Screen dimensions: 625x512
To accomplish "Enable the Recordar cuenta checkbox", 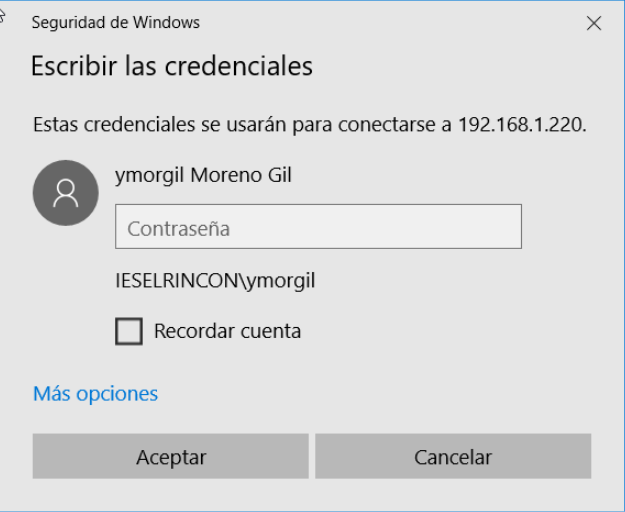I will tap(129, 331).
